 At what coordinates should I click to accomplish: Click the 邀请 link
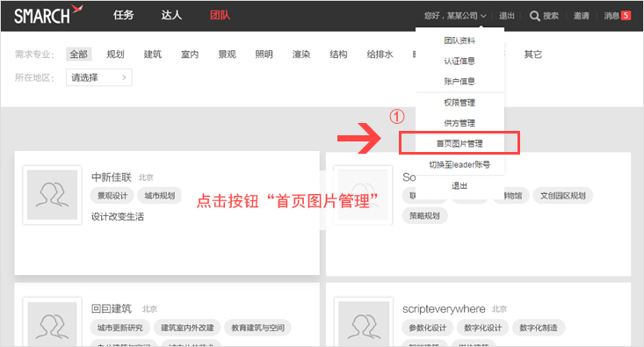pos(581,16)
